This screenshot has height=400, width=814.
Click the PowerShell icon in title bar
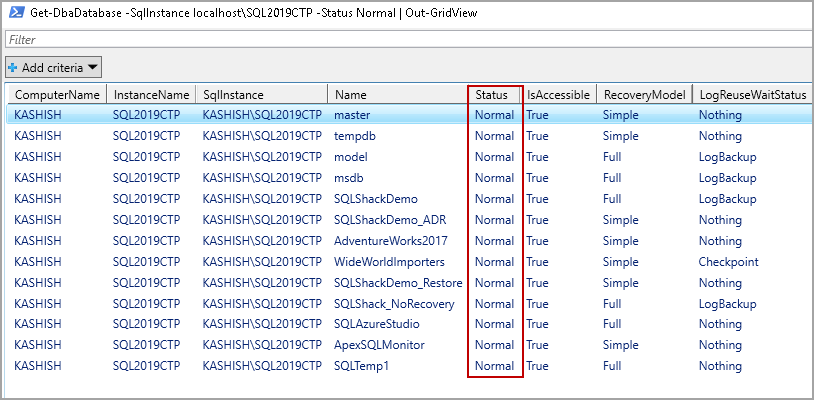coord(17,13)
